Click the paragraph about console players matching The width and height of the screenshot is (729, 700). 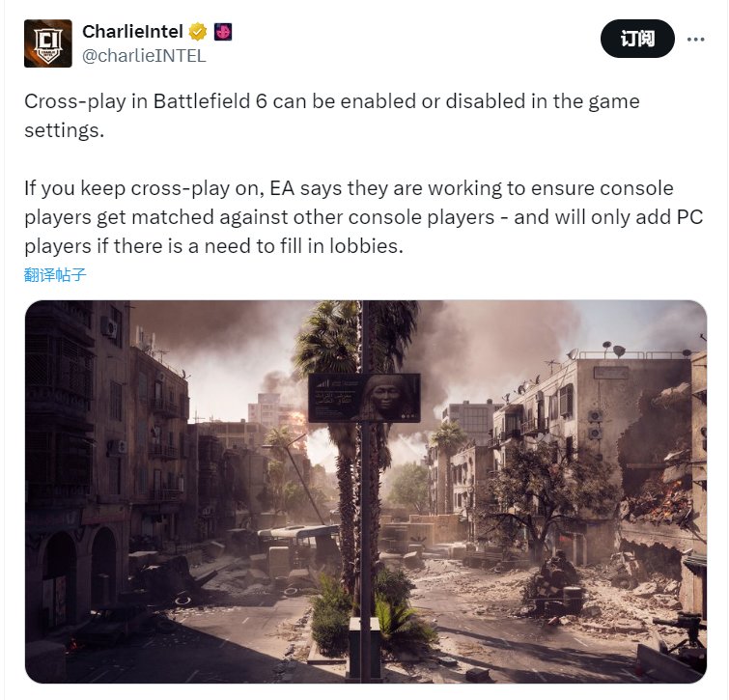pyautogui.click(x=363, y=217)
